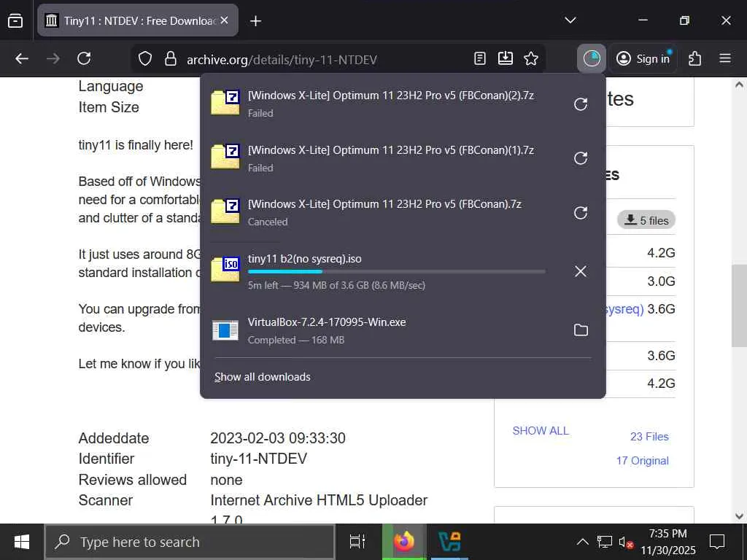Go back to previous page
The height and width of the screenshot is (560, 747).
click(x=22, y=58)
